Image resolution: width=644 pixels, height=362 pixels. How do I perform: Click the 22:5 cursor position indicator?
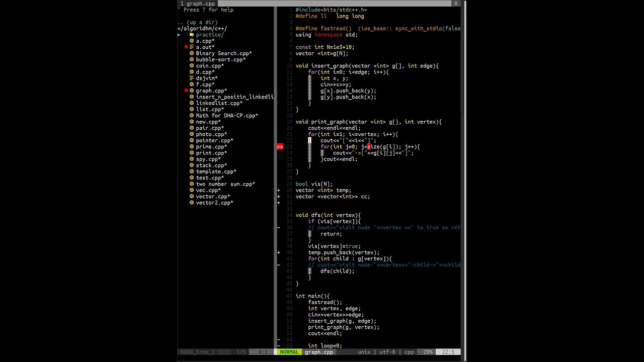[448, 352]
